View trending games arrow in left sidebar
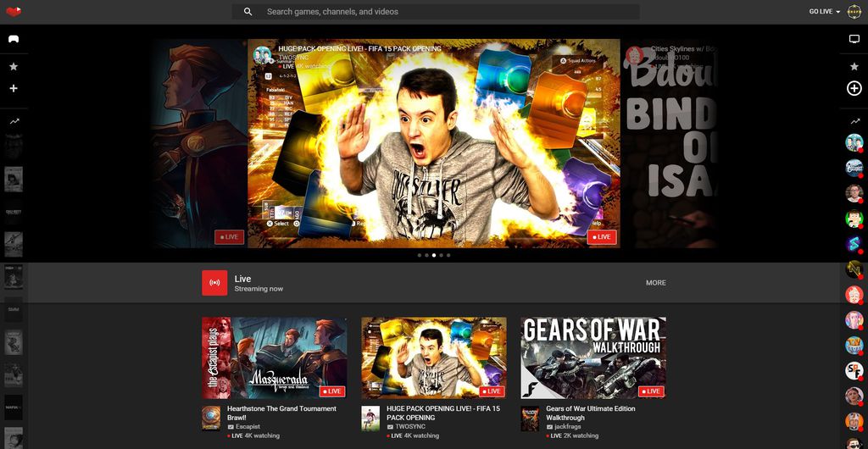 [14, 121]
